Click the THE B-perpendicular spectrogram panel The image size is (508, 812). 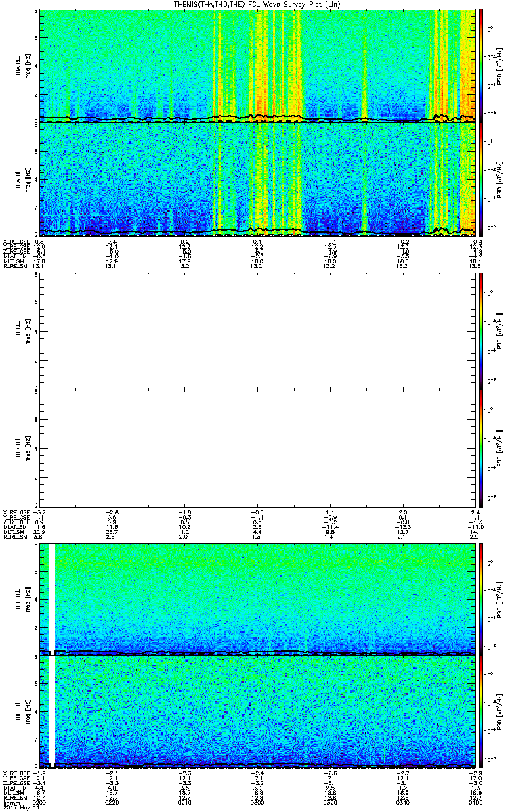point(258,598)
